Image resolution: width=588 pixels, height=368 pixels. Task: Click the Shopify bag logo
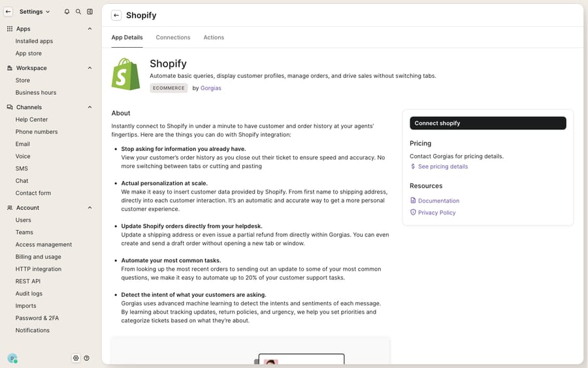pyautogui.click(x=125, y=75)
